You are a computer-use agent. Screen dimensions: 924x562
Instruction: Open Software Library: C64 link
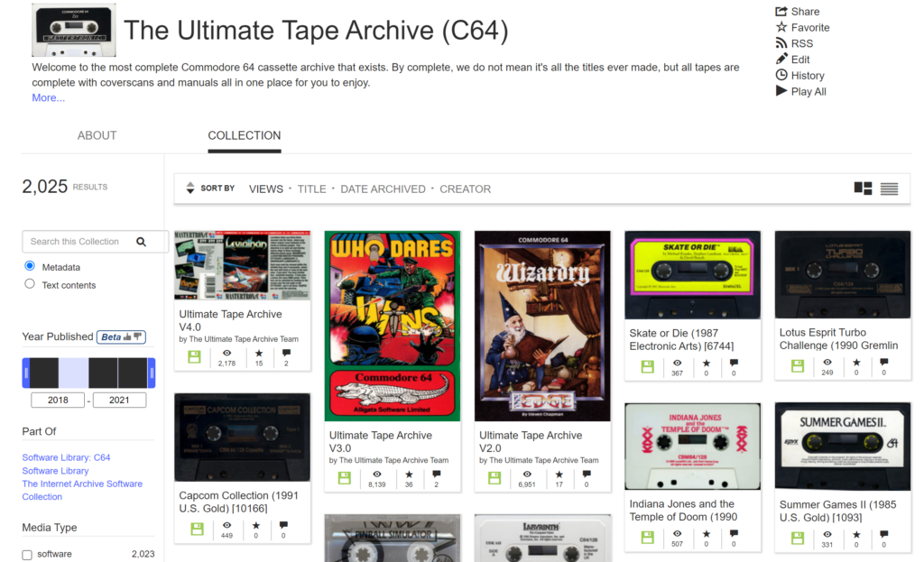(66, 457)
